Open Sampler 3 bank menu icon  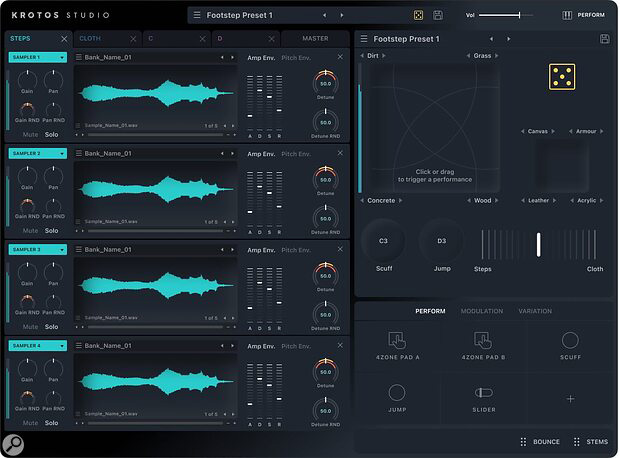tap(79, 249)
